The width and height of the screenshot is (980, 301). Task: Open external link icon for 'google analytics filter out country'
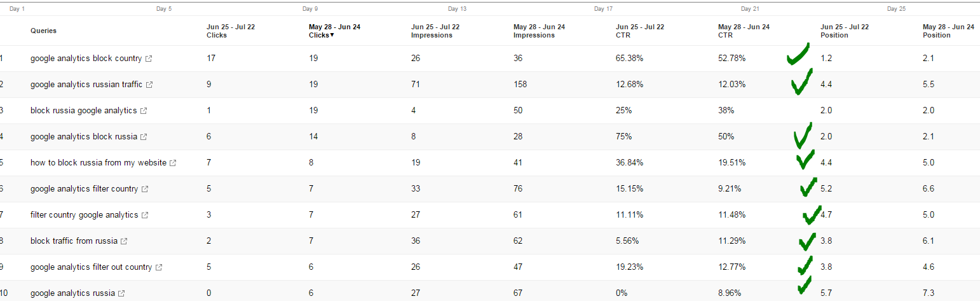(159, 267)
